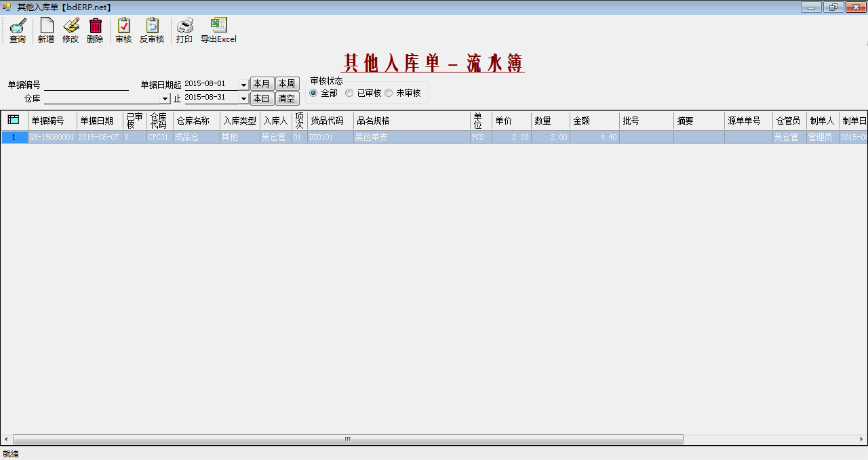
Task: Click the 本月 button
Action: coord(262,84)
